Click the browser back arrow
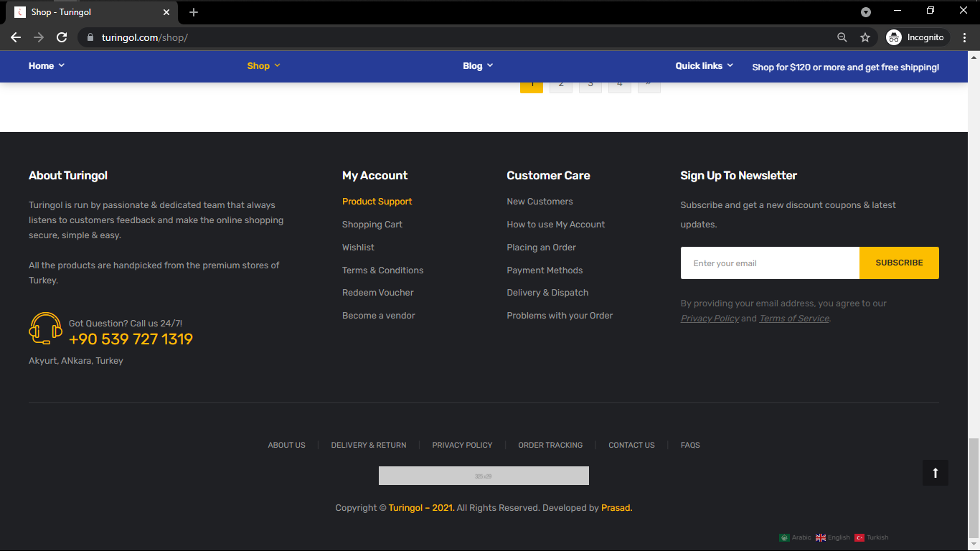Viewport: 980px width, 551px height. click(16, 37)
